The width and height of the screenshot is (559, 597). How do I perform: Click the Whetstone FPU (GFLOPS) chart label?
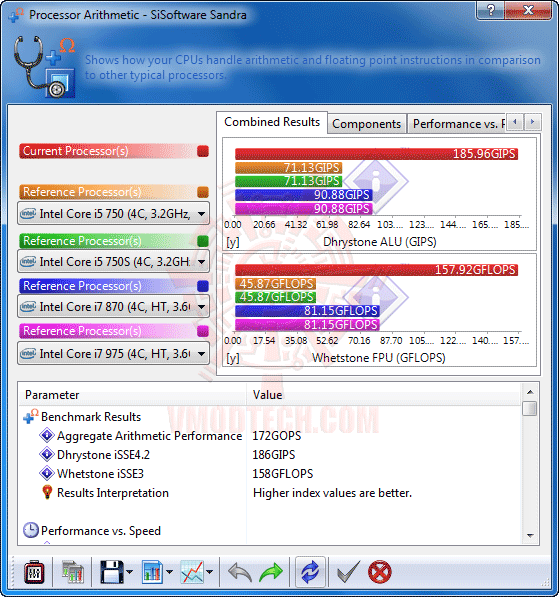click(379, 358)
